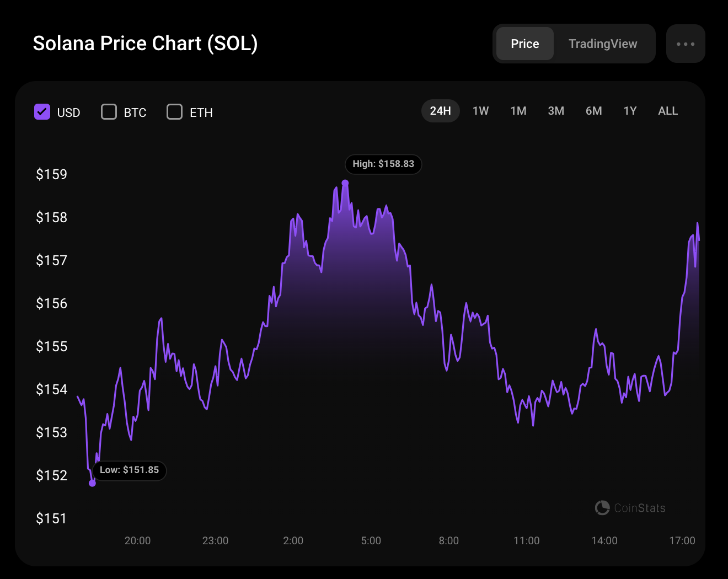Viewport: 728px width, 579px height.
Task: Click the Low $151.85 price marker
Action: 129,470
